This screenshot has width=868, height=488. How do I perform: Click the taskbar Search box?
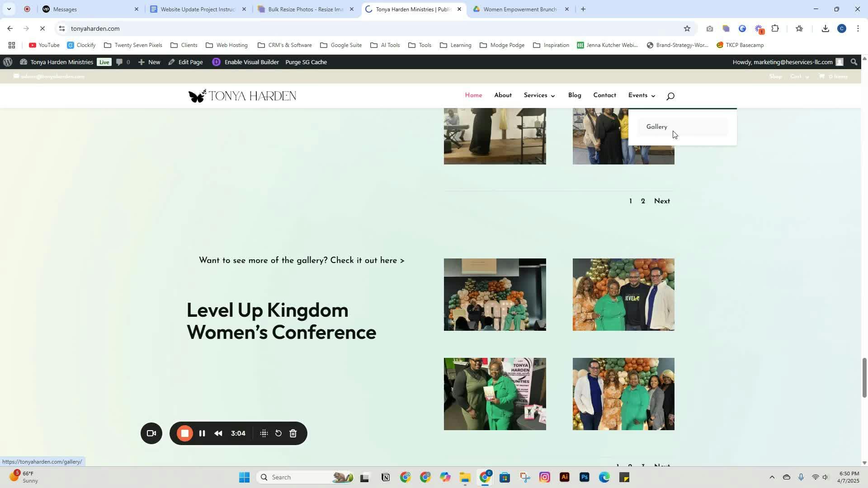[x=306, y=477]
